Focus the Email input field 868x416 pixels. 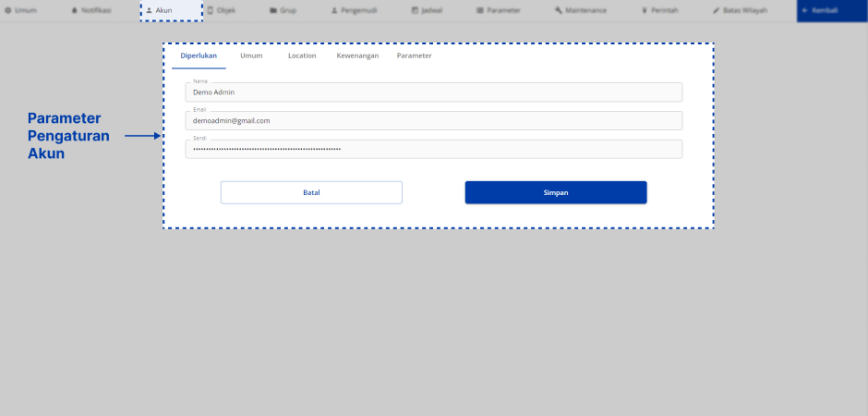tap(434, 121)
